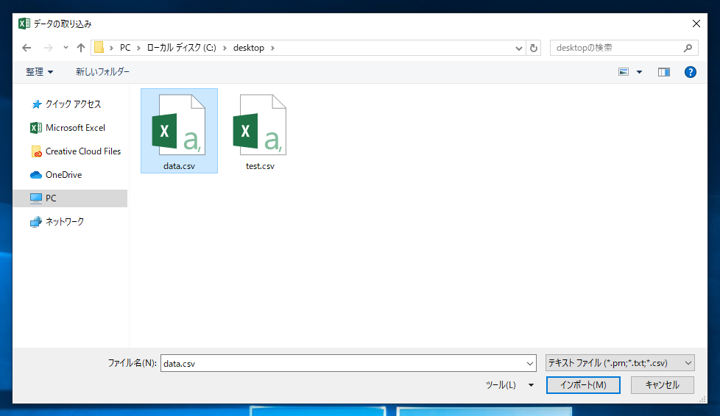720x416 pixels.
Task: Open the file name history dropdown
Action: 529,363
